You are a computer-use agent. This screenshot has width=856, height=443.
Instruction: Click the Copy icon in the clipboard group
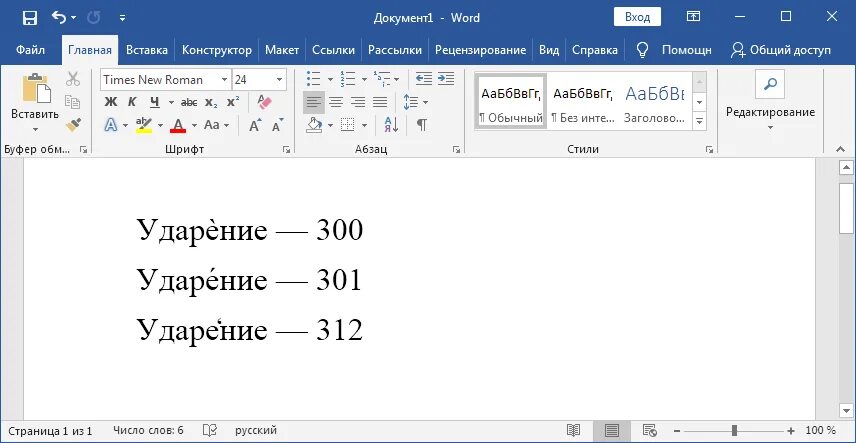tap(73, 102)
